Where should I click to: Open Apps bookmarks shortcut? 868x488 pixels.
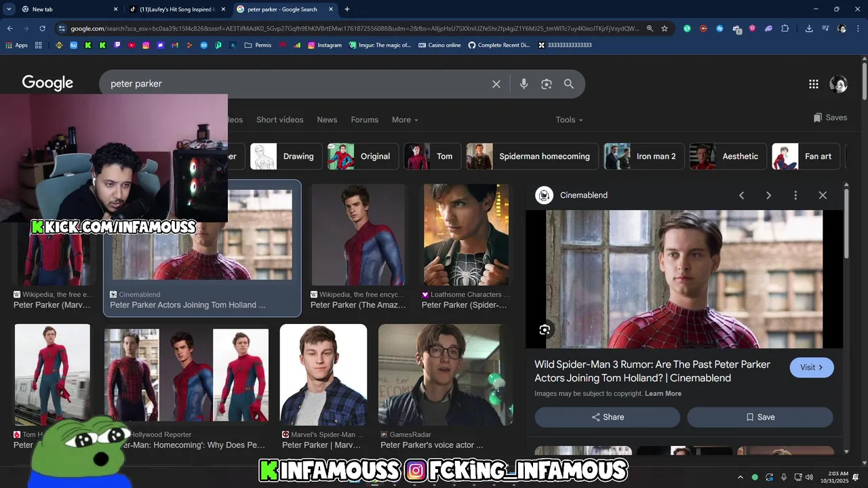tap(16, 45)
